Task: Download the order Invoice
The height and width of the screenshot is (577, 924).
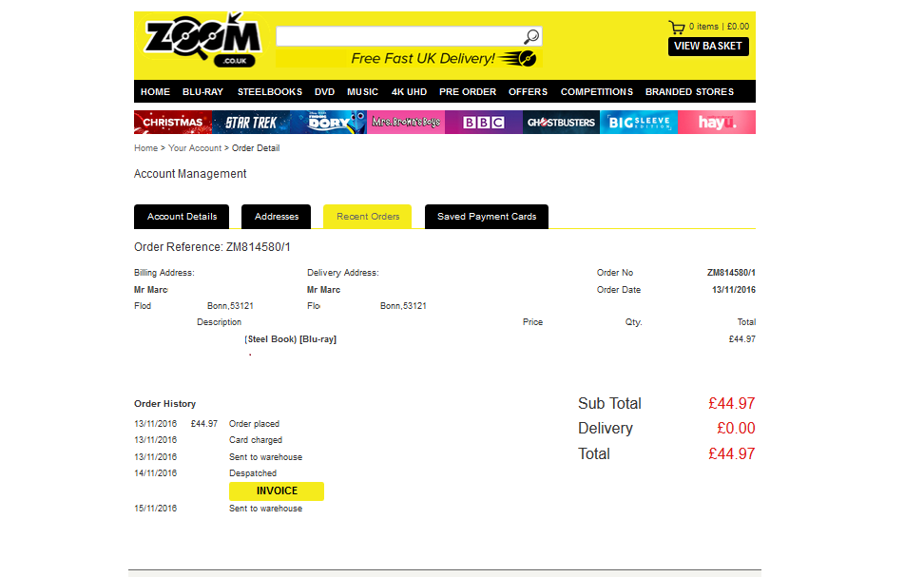Action: point(277,491)
